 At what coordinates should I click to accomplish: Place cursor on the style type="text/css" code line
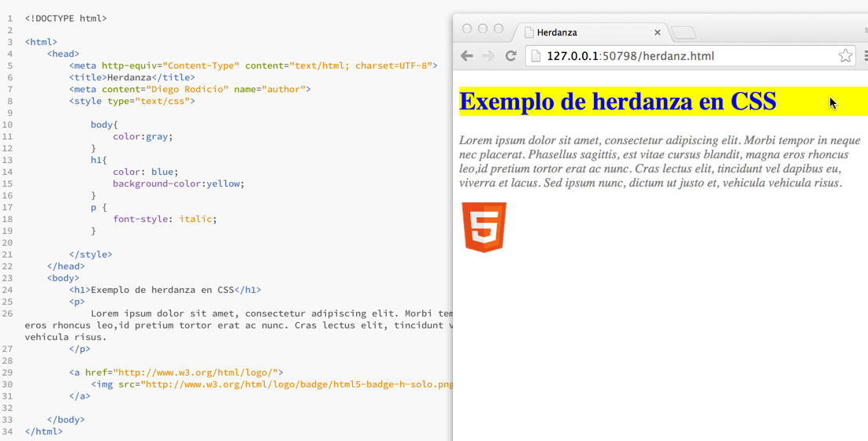point(132,101)
